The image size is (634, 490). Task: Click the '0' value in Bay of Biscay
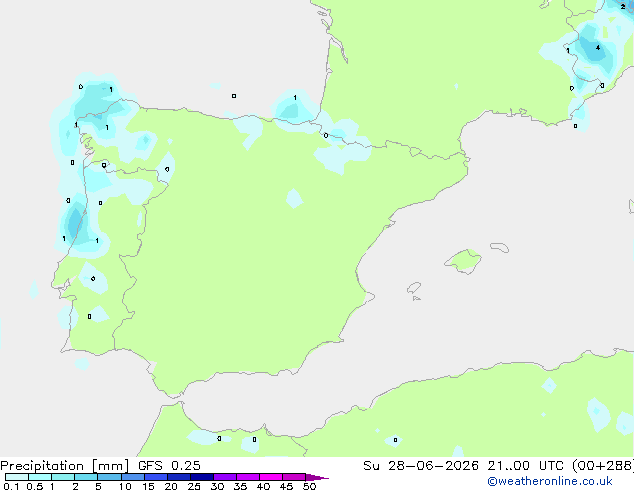pyautogui.click(x=234, y=96)
